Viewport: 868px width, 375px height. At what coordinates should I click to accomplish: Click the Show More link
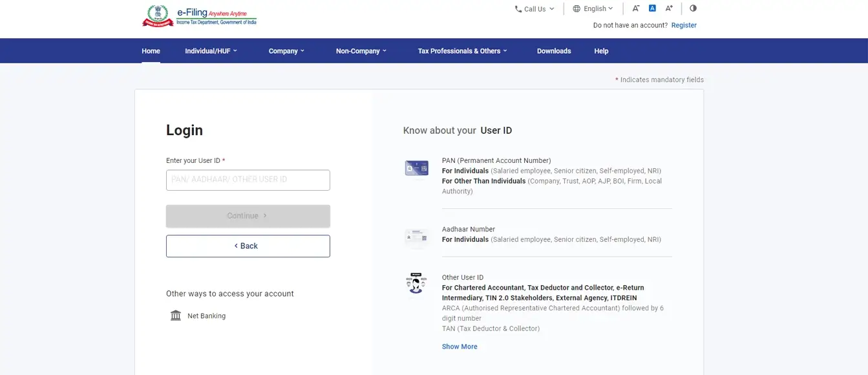click(460, 346)
